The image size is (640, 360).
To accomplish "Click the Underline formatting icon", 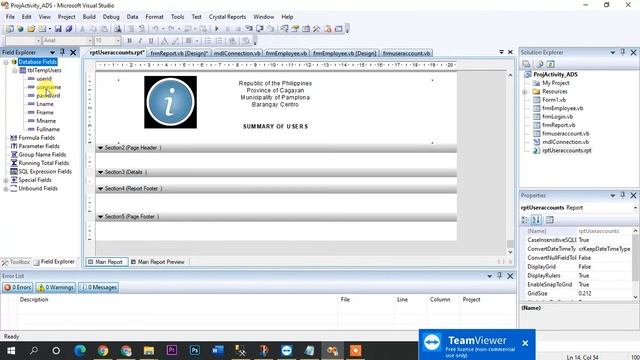I will 151,40.
